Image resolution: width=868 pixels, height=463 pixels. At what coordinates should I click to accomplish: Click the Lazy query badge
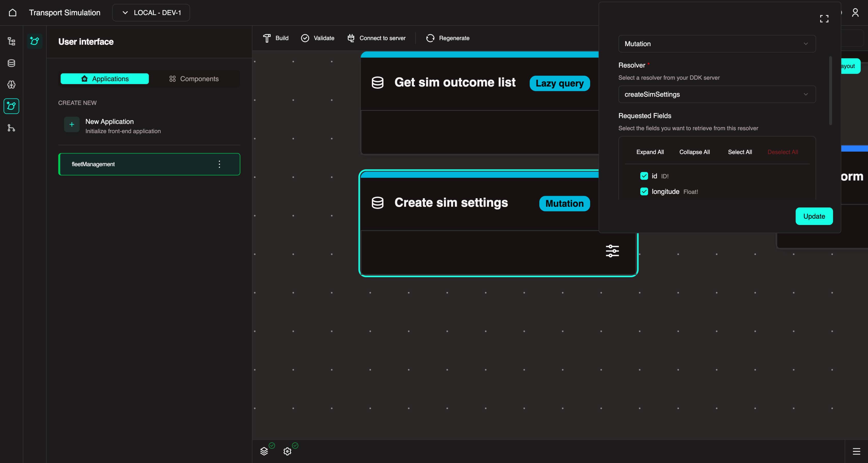560,83
